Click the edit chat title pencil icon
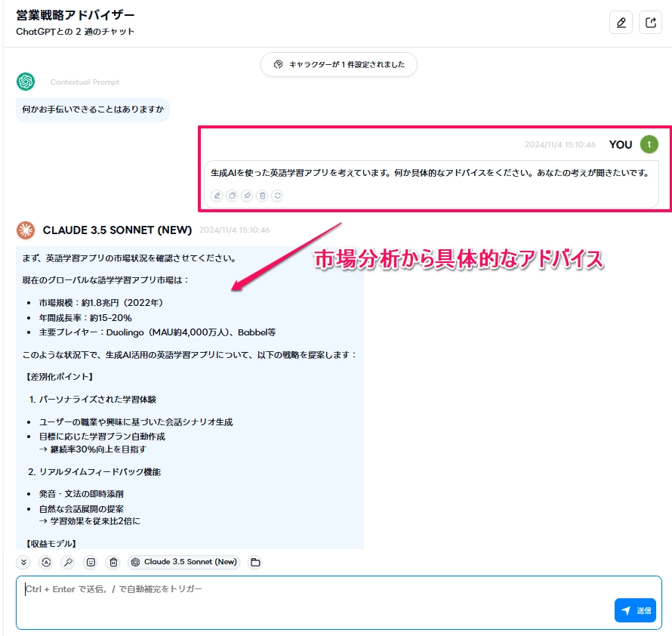The height and width of the screenshot is (636, 672). click(x=621, y=23)
